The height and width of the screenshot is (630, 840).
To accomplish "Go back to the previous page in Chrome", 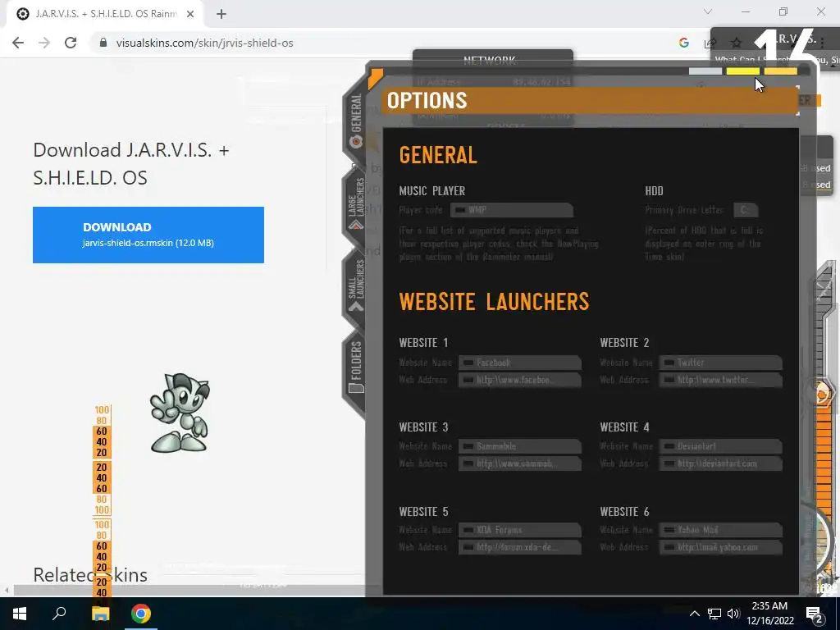I will coord(18,43).
